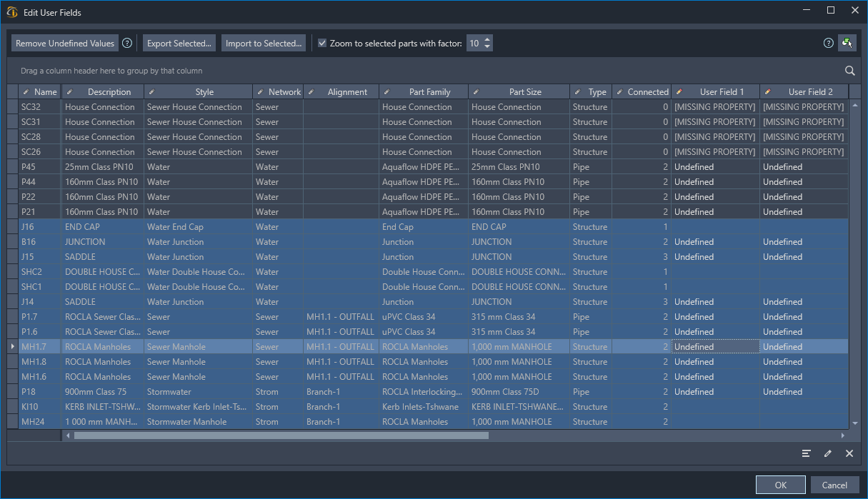Click '900mm Class 75' description in row P18

pos(103,392)
